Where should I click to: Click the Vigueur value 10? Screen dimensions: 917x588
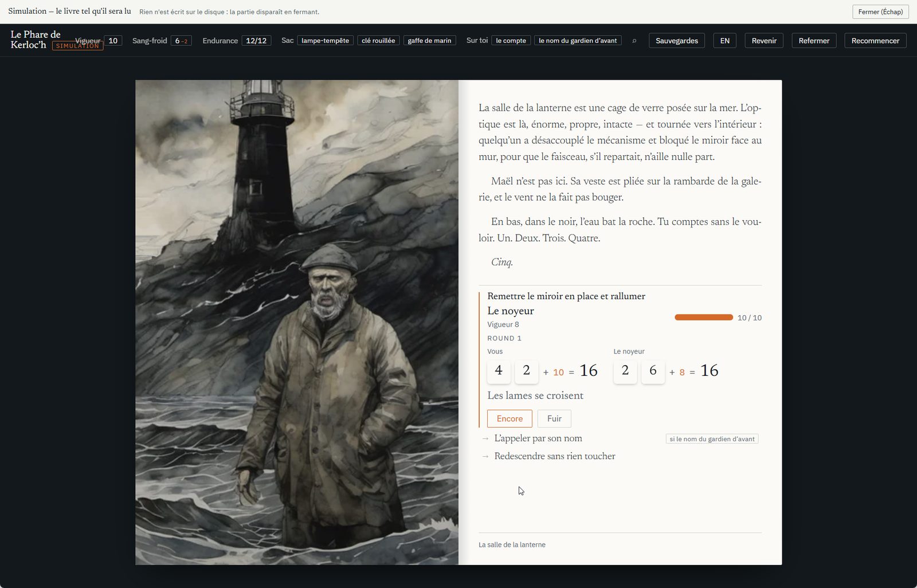113,41
